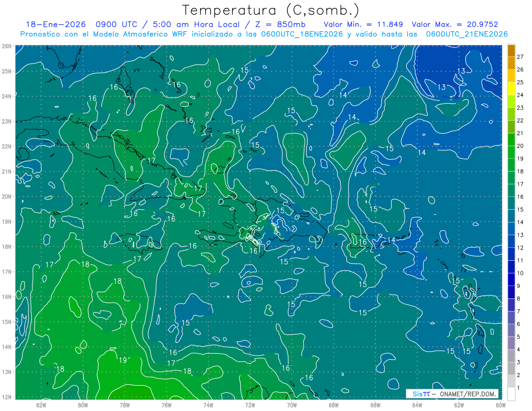Click the longitude axis label "60W"
The height and width of the screenshot is (411, 532).
click(x=501, y=405)
